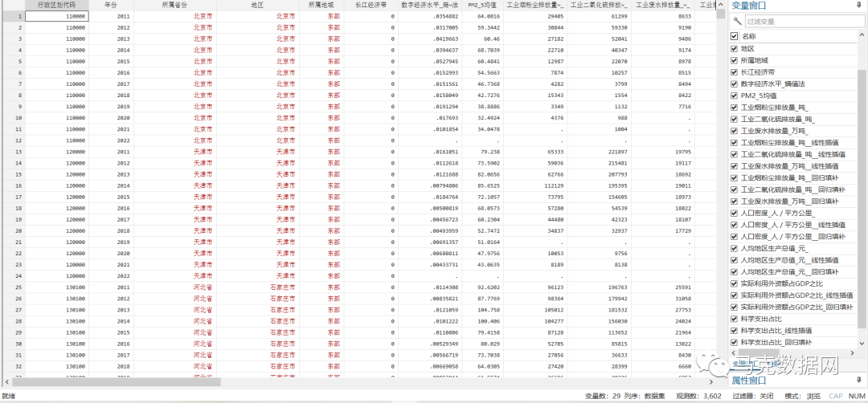
Task: Select the PM2_5均值 column header in grid
Action: (x=482, y=5)
